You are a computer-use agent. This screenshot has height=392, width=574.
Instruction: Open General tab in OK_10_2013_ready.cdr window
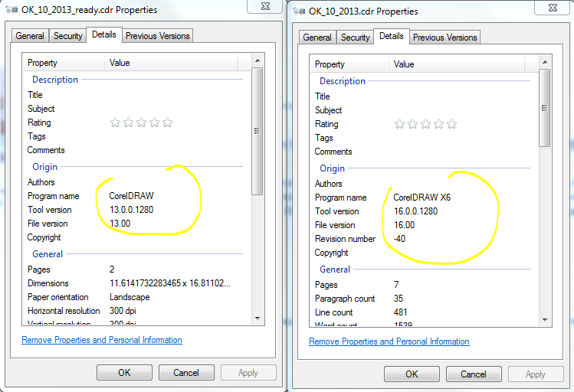(30, 36)
